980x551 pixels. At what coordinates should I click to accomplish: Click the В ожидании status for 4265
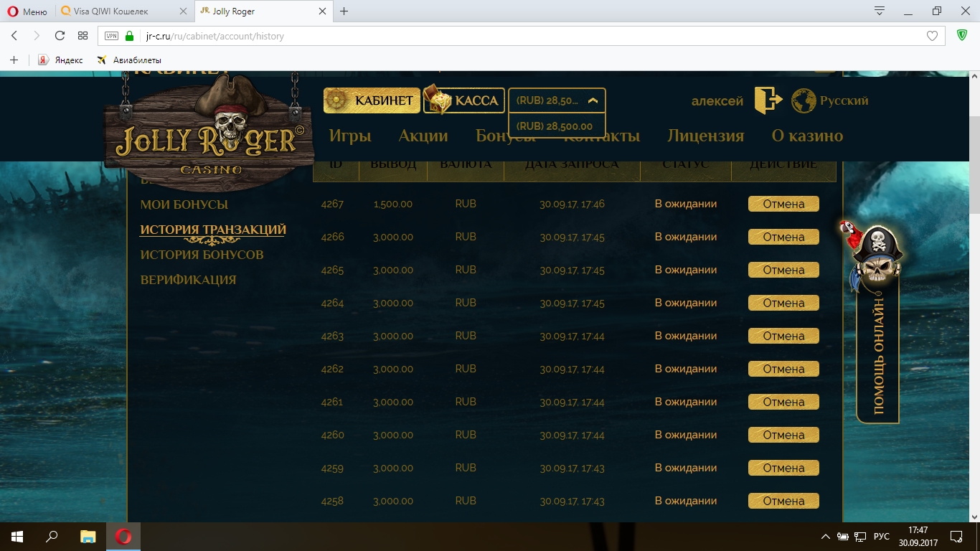pos(686,270)
